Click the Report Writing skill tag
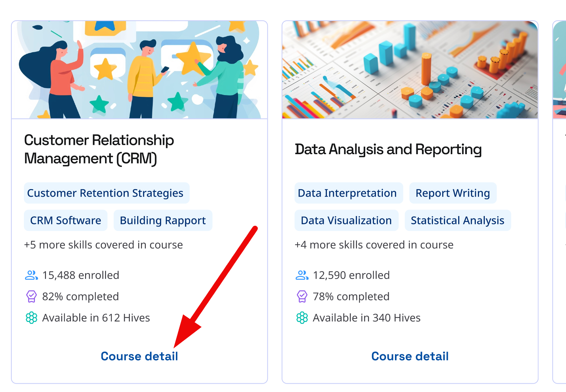This screenshot has height=392, width=566. coord(453,193)
